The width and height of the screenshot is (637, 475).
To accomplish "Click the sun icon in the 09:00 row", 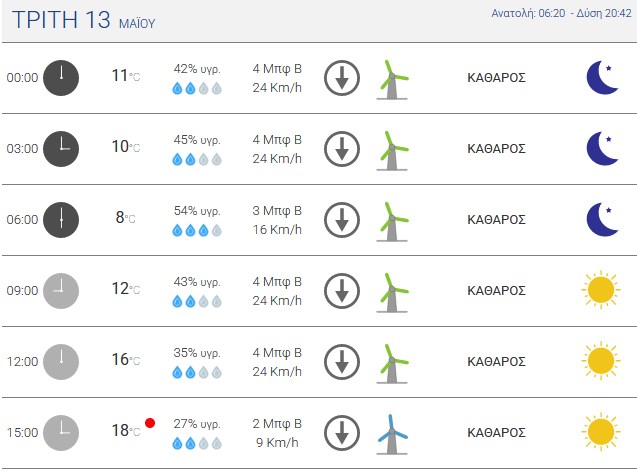I will click(601, 290).
